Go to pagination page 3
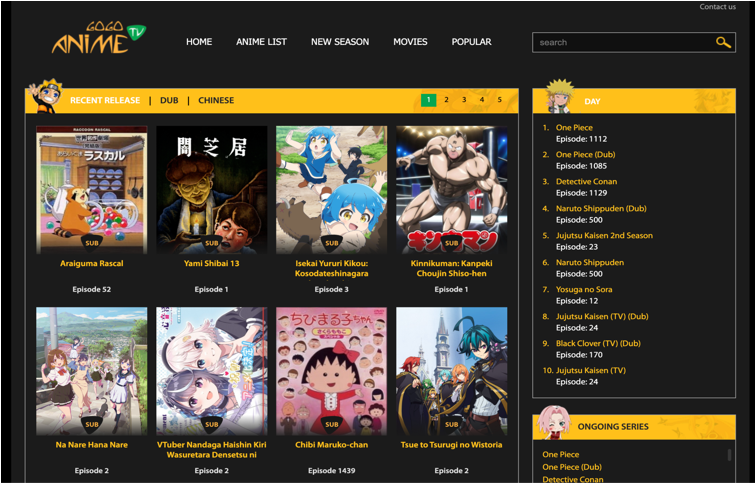The image size is (755, 483). click(x=464, y=100)
